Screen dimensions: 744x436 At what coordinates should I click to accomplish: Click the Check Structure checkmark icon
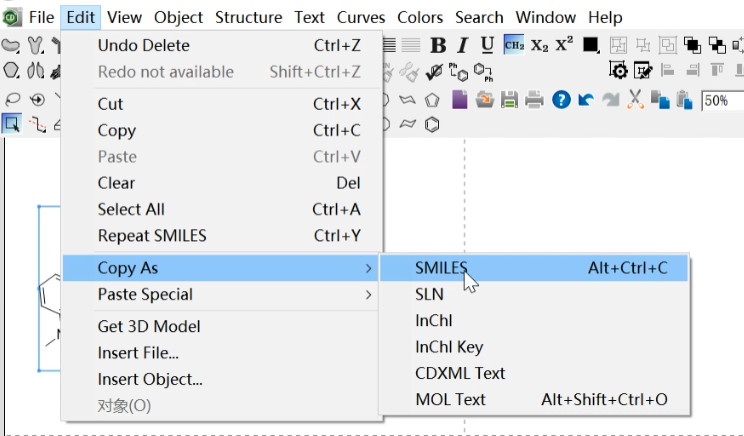[434, 72]
